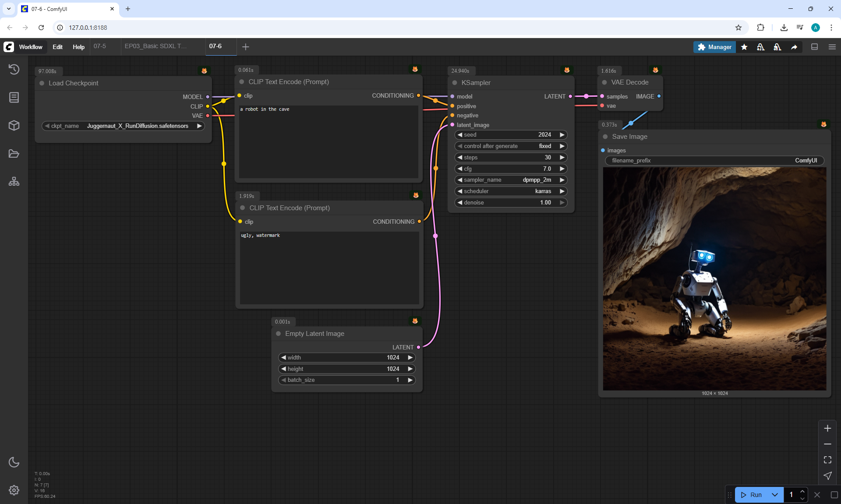Click the fit view canvas icon
This screenshot has width=841, height=504.
coord(827,460)
